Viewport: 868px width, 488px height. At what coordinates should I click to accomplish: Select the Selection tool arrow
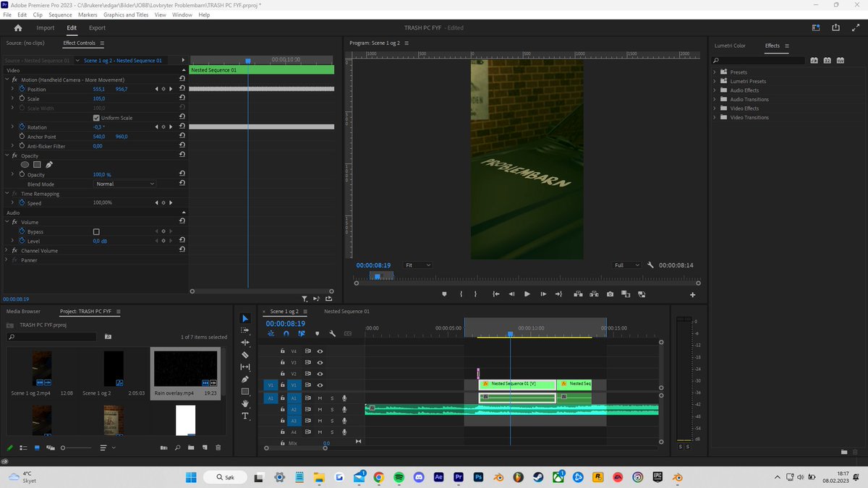click(x=245, y=318)
